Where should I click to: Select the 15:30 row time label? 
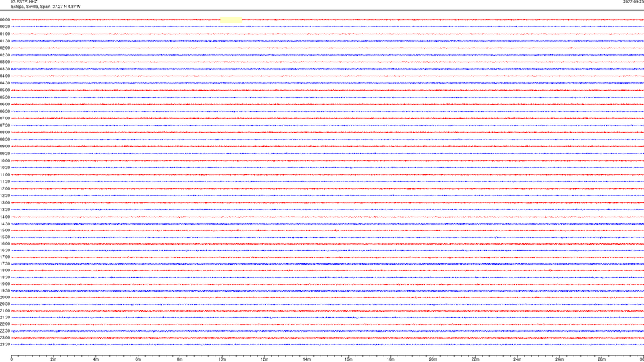pos(5,237)
